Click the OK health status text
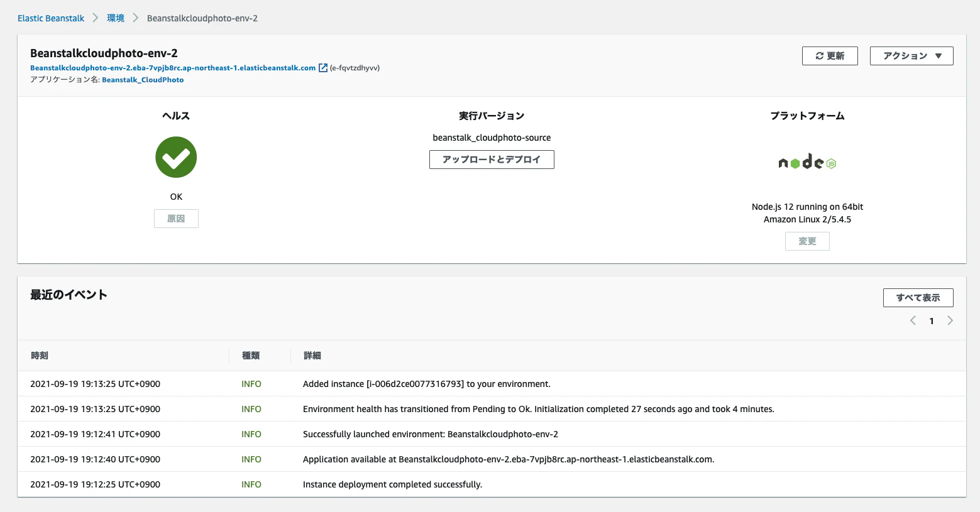 coord(176,197)
